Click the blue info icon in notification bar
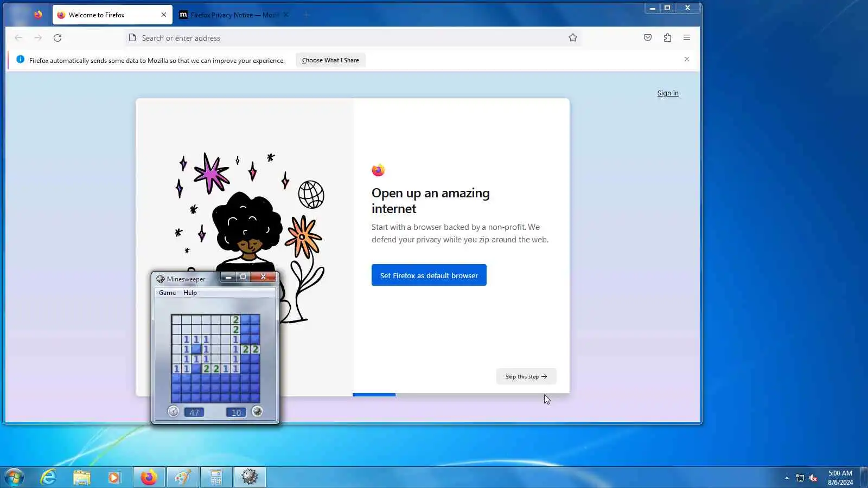The image size is (868, 488). tap(20, 60)
